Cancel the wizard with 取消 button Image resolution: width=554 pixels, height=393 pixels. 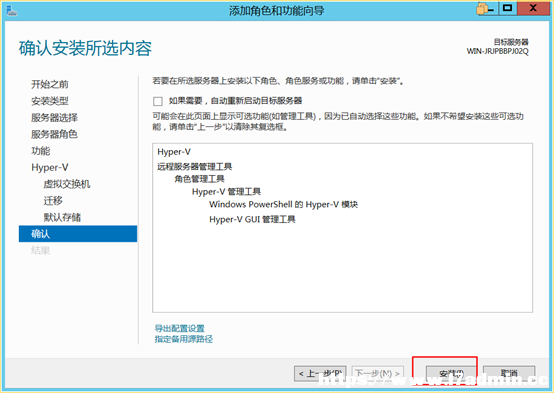pos(509,373)
